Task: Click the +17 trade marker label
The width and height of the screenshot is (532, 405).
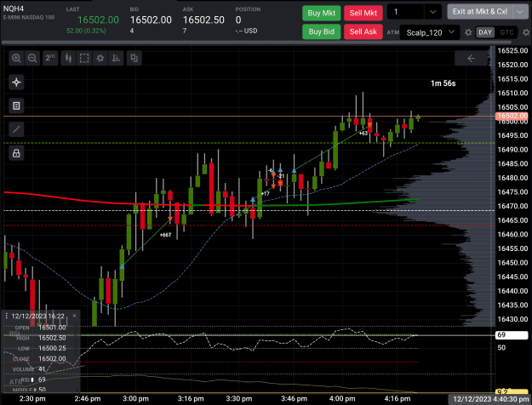Action: click(x=265, y=194)
